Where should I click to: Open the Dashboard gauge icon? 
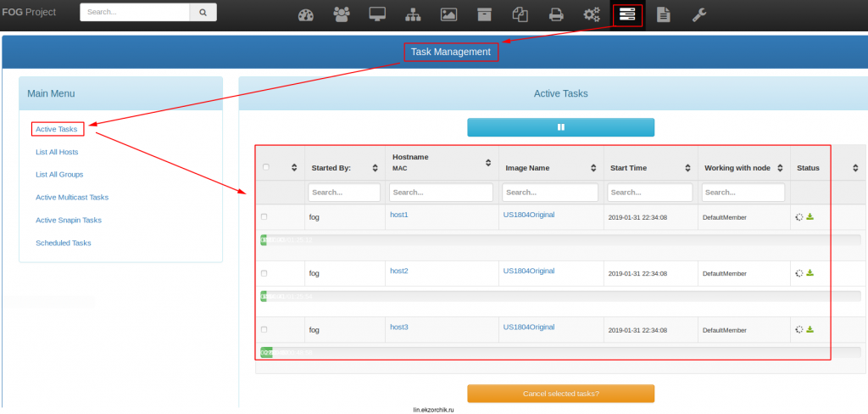tap(306, 14)
